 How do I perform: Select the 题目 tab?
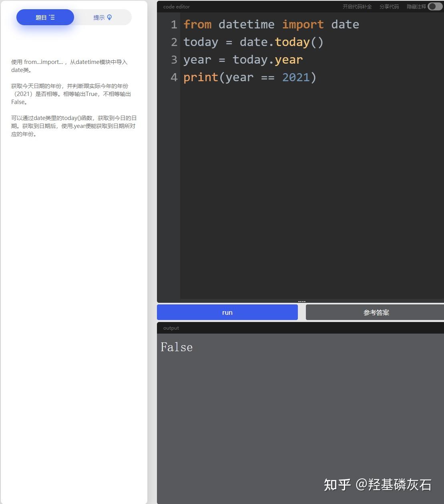[45, 17]
